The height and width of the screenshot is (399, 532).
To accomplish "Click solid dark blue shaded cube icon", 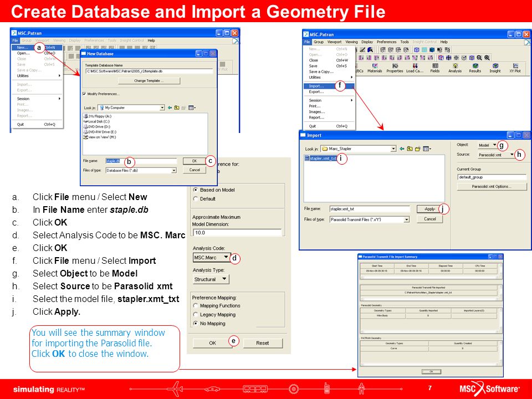I will 432,50.
